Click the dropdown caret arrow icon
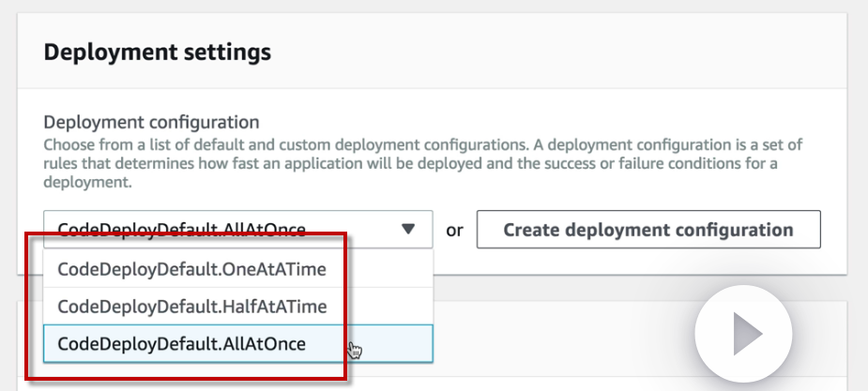This screenshot has height=391, width=868. (407, 229)
